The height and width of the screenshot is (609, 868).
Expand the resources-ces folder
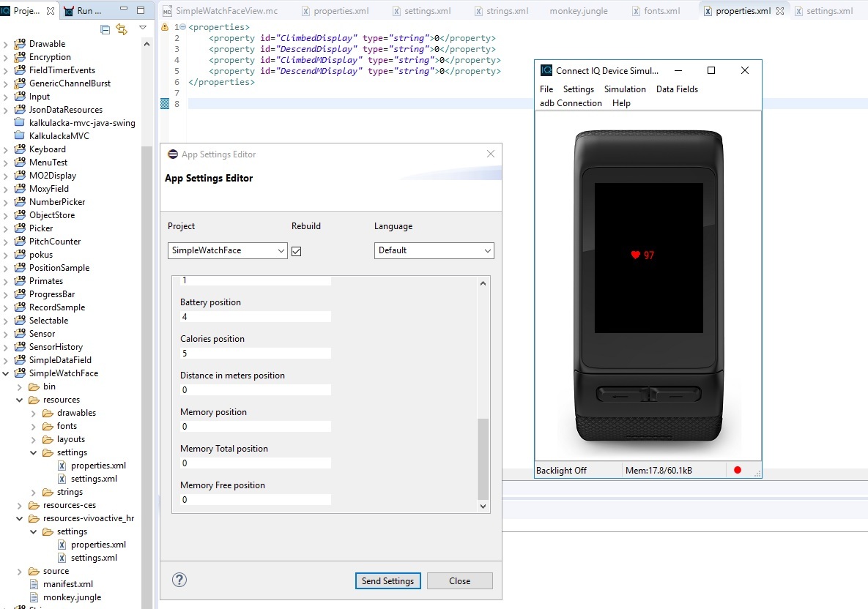19,506
